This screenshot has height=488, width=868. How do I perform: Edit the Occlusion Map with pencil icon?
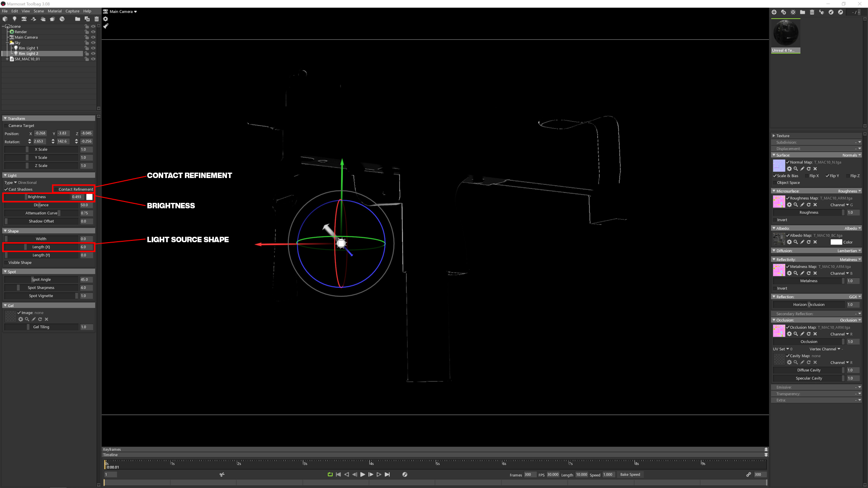point(802,334)
